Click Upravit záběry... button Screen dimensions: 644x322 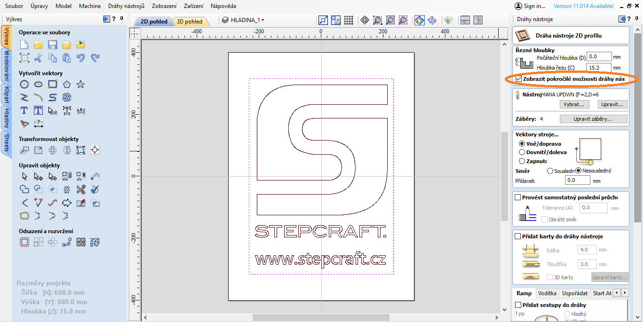593,119
